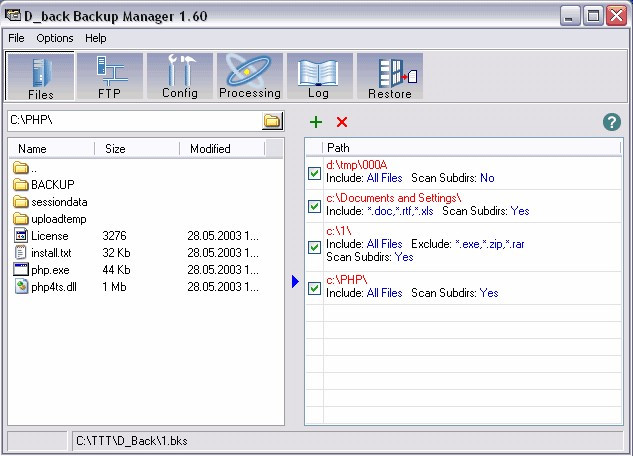Open the Restore section

point(390,76)
